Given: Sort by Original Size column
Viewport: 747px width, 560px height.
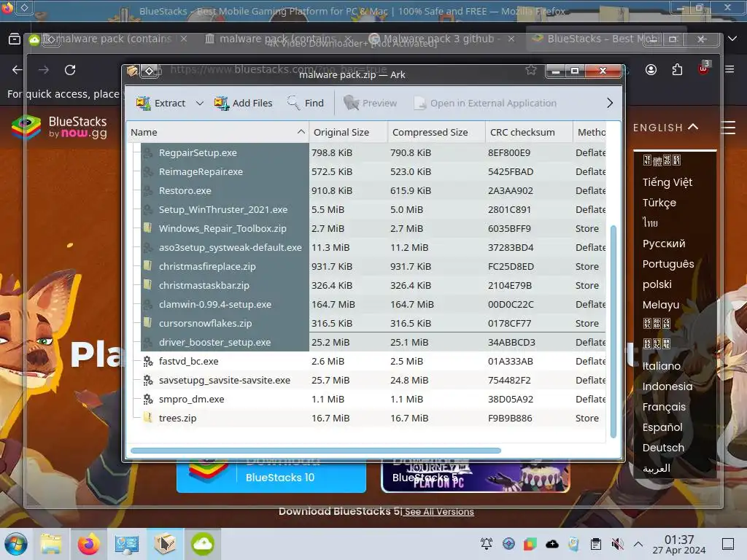Looking at the screenshot, I should pos(348,133).
